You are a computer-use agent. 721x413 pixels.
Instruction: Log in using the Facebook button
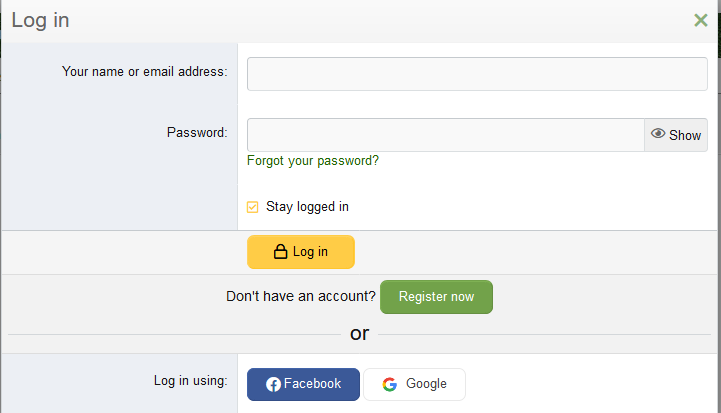tap(303, 384)
